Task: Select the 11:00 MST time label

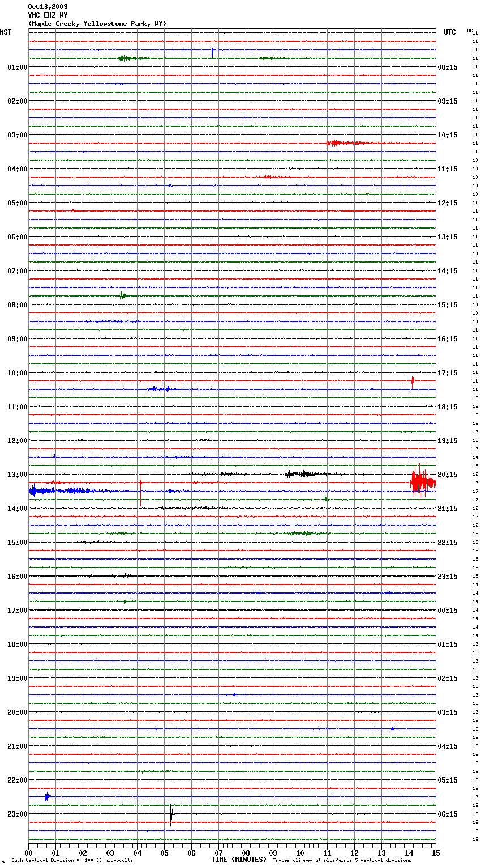Action: [x=18, y=407]
